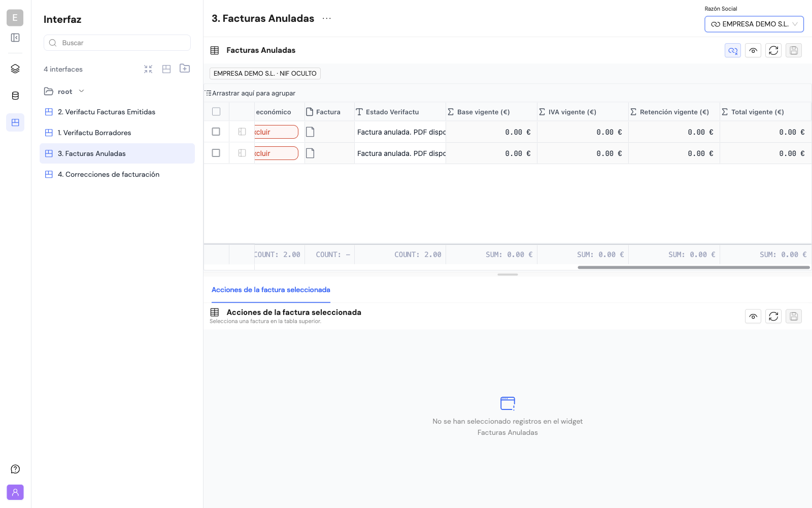Open the three-dot menu beside page title
Image resolution: width=812 pixels, height=508 pixels.
click(x=327, y=18)
